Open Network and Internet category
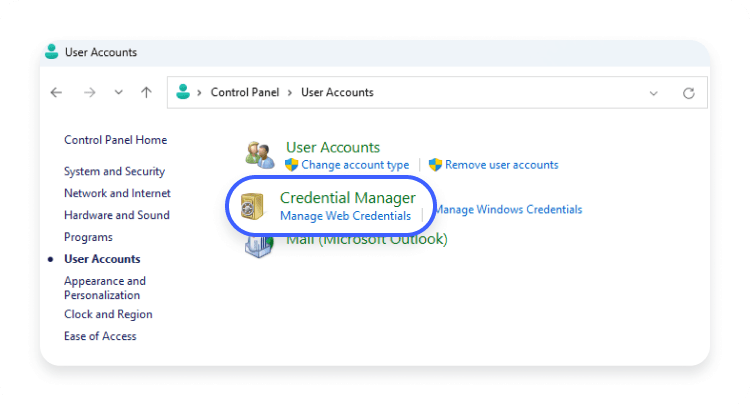The height and width of the screenshot is (406, 750). 117,193
